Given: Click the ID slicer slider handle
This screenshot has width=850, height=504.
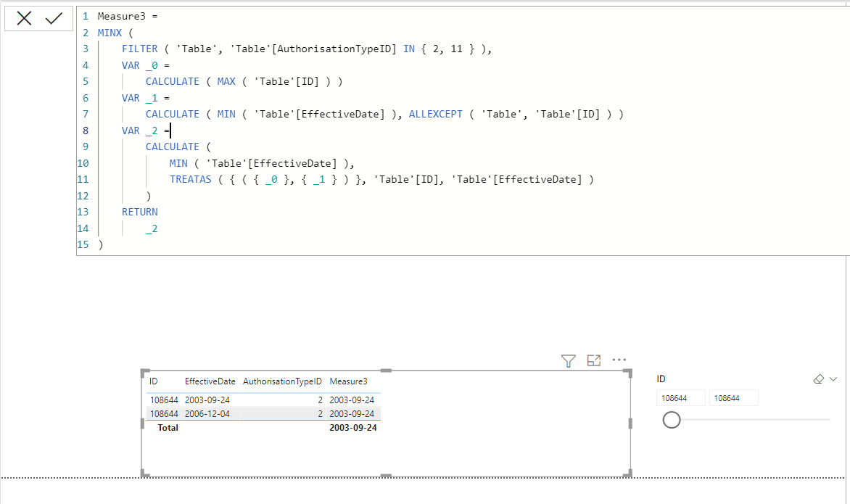Looking at the screenshot, I should point(671,419).
